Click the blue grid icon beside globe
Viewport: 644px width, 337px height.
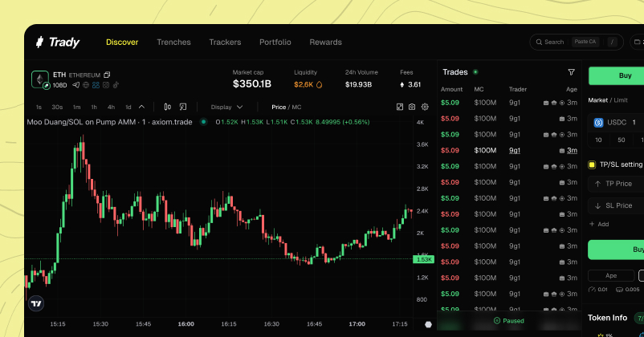coord(96,85)
